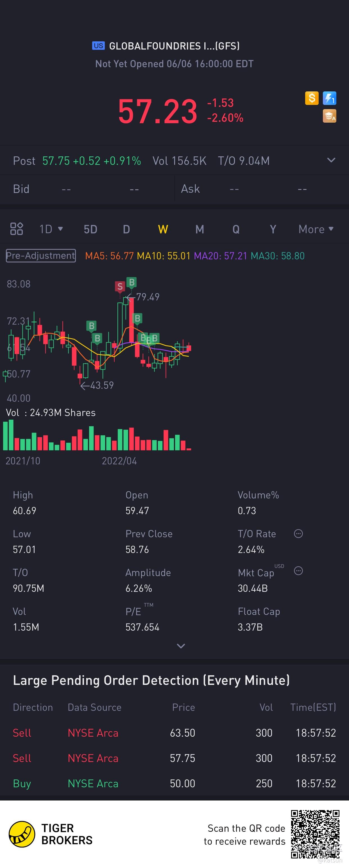349x868 pixels.
Task: Tap the orange dollar sign badge icon
Action: click(312, 98)
